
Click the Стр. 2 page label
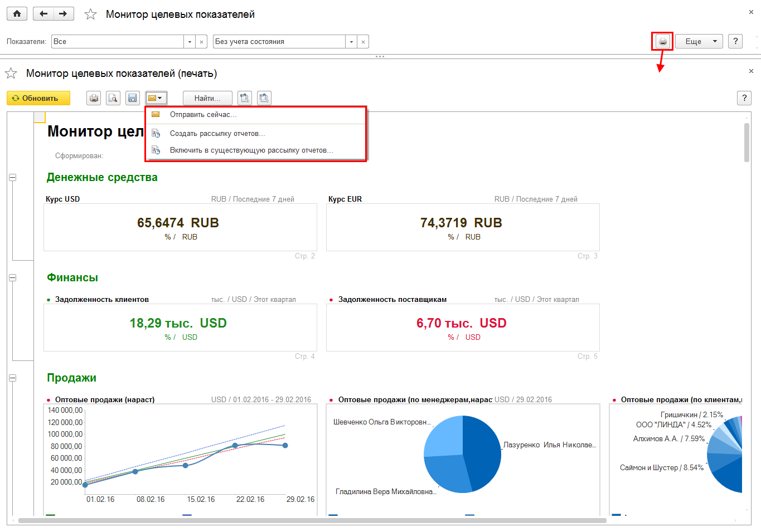[x=305, y=256]
